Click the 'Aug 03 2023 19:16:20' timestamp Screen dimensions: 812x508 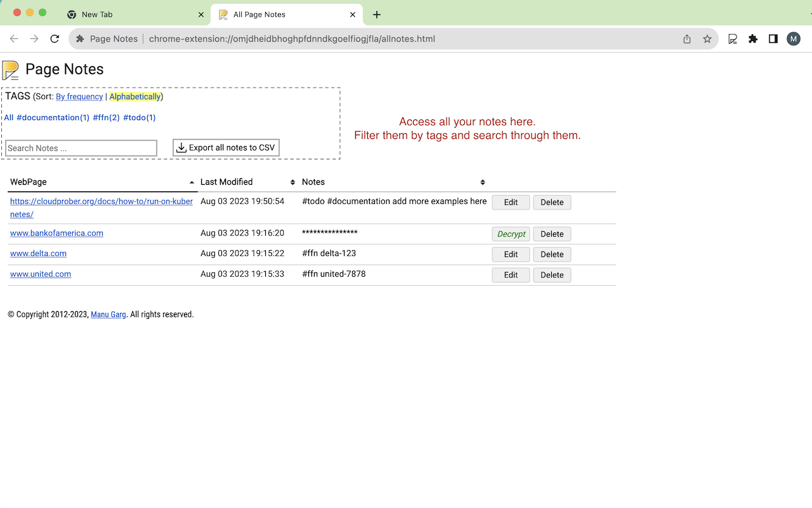tap(242, 233)
